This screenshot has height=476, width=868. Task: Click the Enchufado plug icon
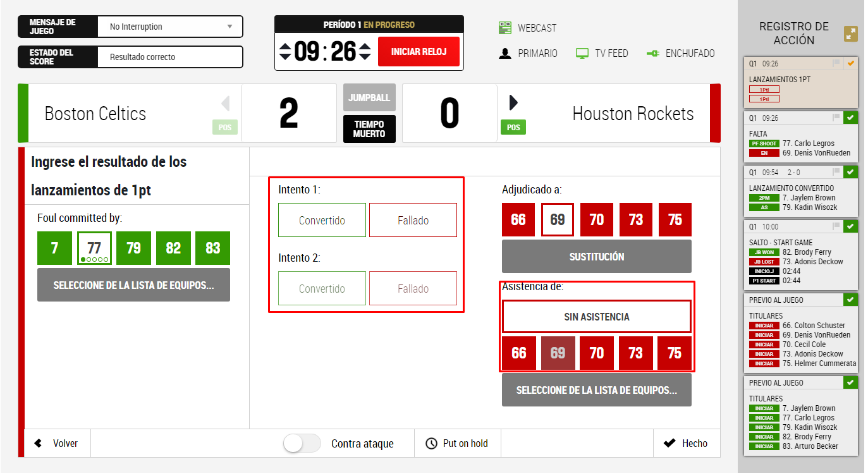[x=653, y=54]
